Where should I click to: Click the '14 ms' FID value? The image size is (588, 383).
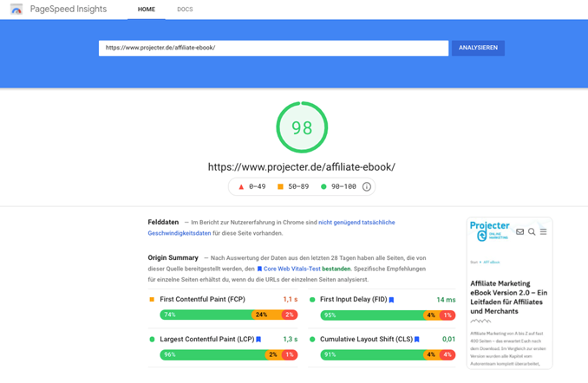click(446, 300)
